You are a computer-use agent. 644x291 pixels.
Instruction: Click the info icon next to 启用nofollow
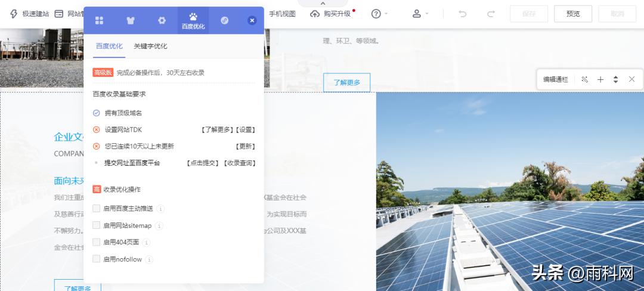coord(150,259)
